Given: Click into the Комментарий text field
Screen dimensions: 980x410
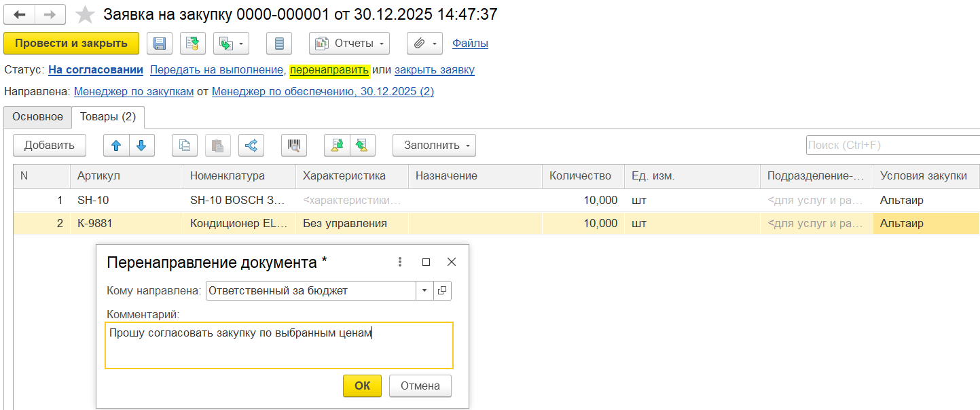Looking at the screenshot, I should [x=278, y=345].
